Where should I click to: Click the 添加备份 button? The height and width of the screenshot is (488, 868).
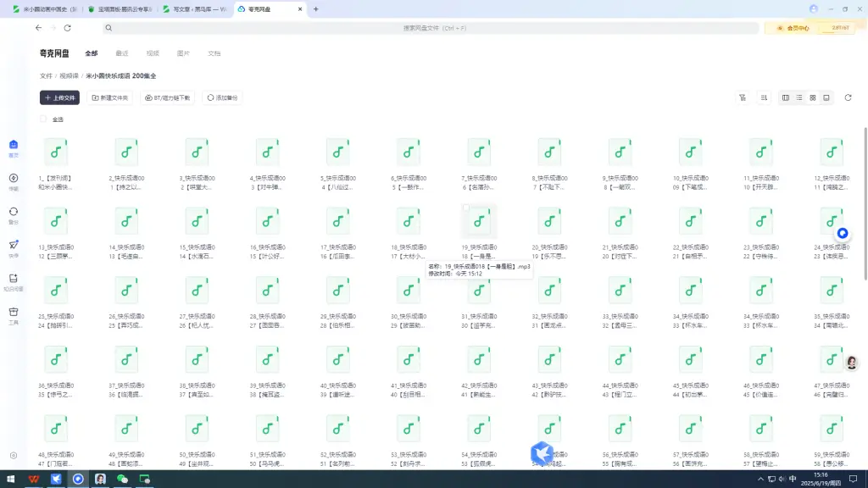(x=222, y=98)
